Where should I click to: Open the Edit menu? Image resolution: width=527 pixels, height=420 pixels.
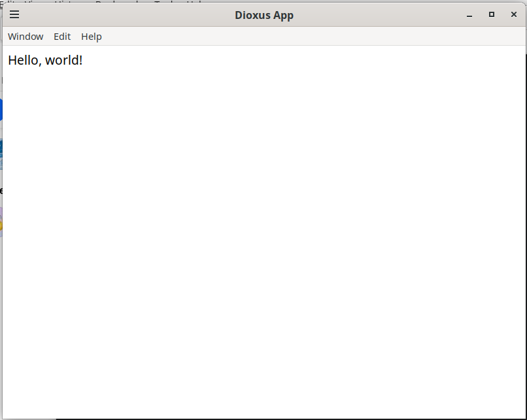click(x=62, y=37)
